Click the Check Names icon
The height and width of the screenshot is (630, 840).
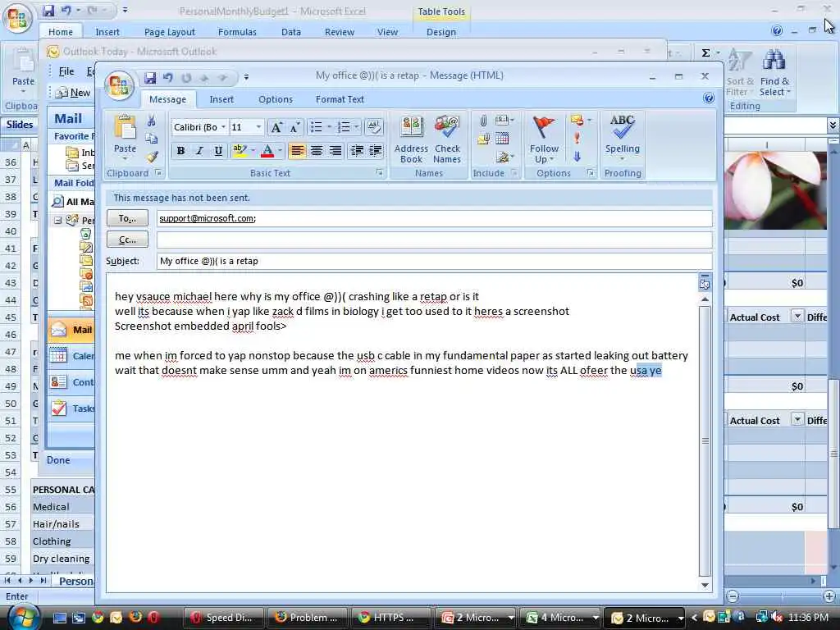click(x=447, y=139)
